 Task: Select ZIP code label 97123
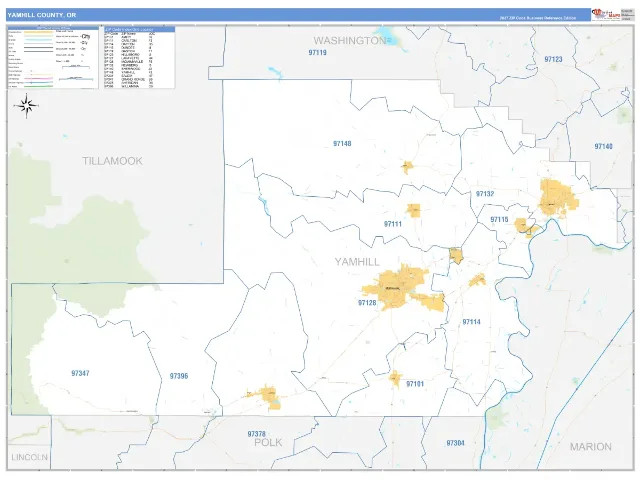(553, 59)
